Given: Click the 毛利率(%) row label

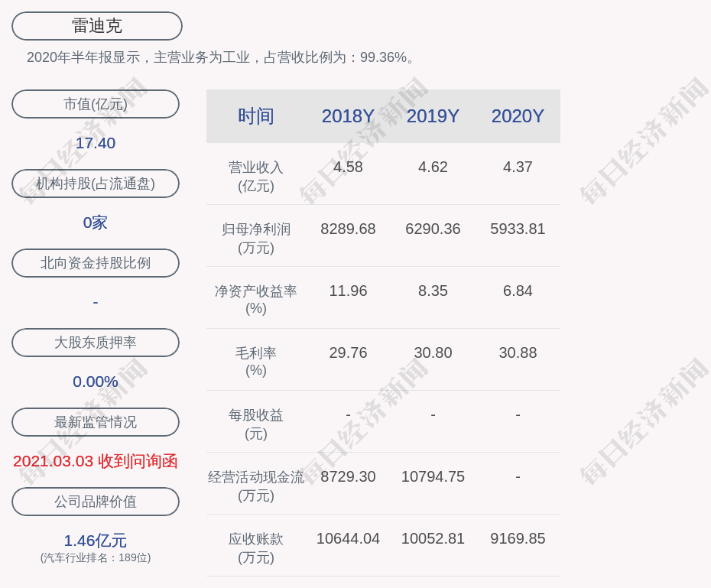Looking at the screenshot, I should click(256, 362).
